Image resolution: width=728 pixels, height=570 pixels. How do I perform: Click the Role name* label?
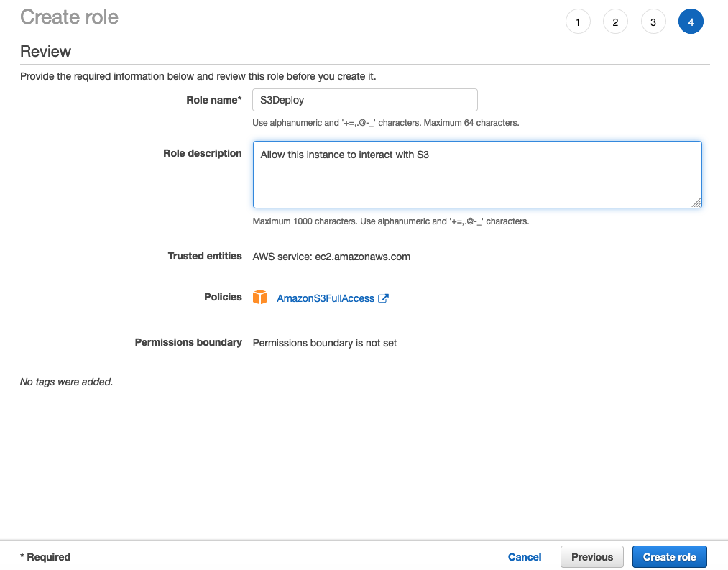tap(214, 100)
